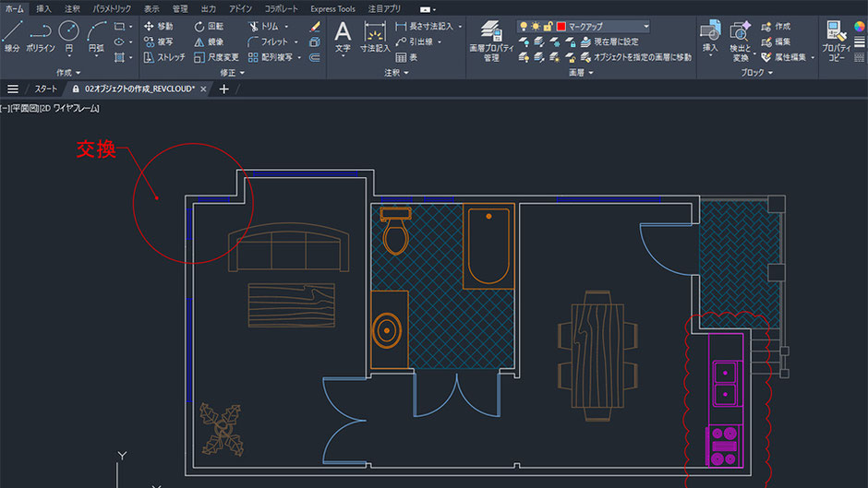Select the 寸法記入 (Dimension) tool
The height and width of the screenshot is (488, 868).
pos(375,37)
